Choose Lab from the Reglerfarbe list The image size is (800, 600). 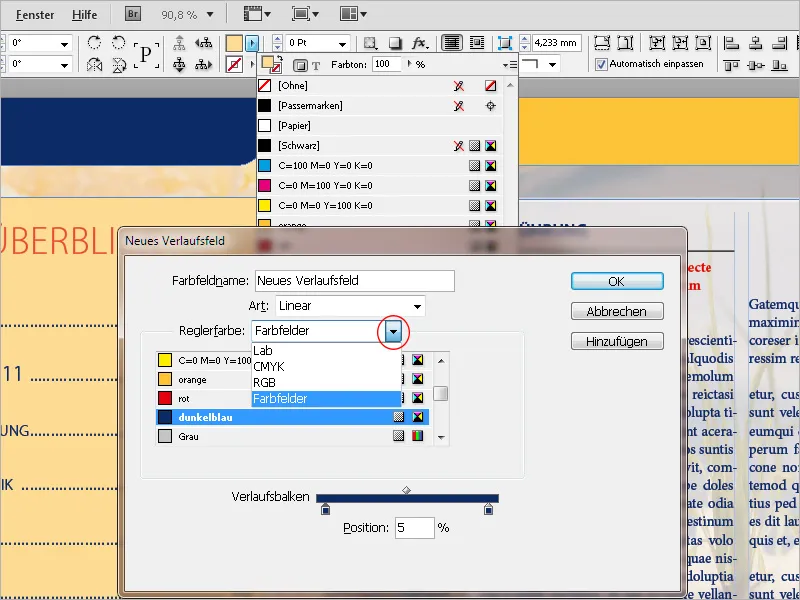pos(327,351)
